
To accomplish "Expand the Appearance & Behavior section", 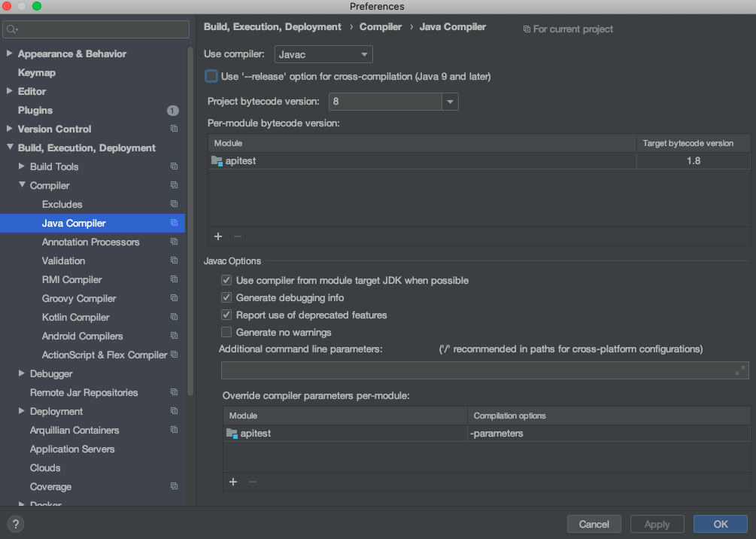I will (x=10, y=53).
